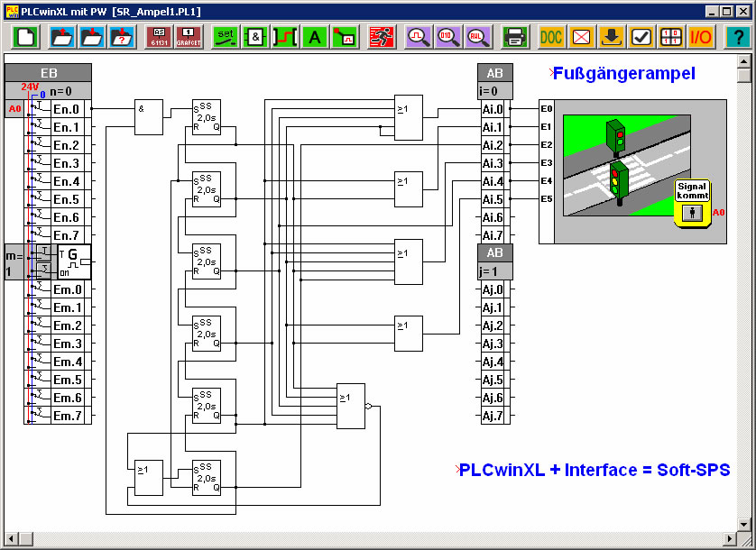Click the vertical scrollbar down arrow
Screen dimensions: 756x550
744,522
